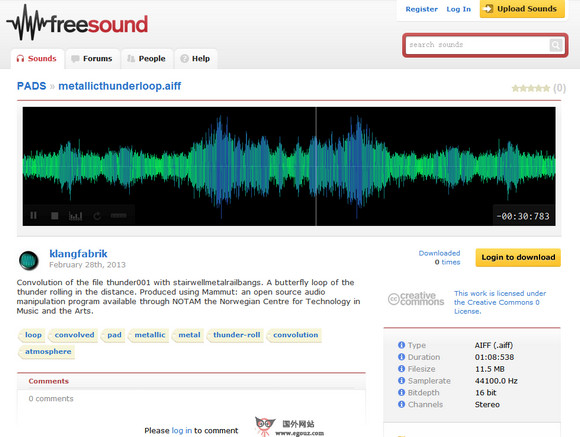The width and height of the screenshot is (580, 437).
Task: Open the PADS pack link
Action: click(x=31, y=86)
